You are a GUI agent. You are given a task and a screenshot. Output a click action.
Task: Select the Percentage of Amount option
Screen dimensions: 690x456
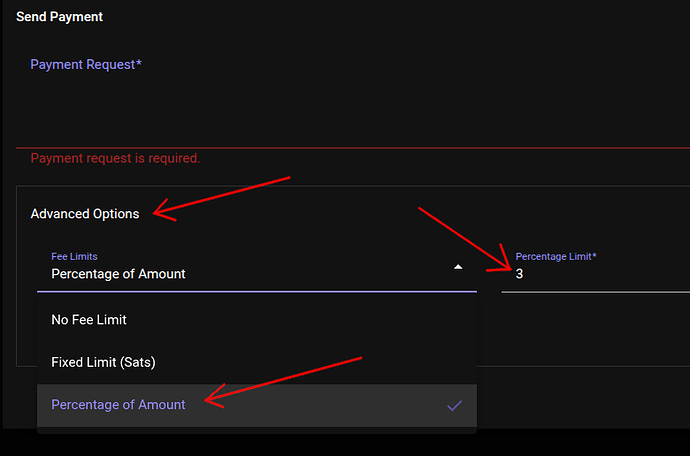(x=118, y=405)
